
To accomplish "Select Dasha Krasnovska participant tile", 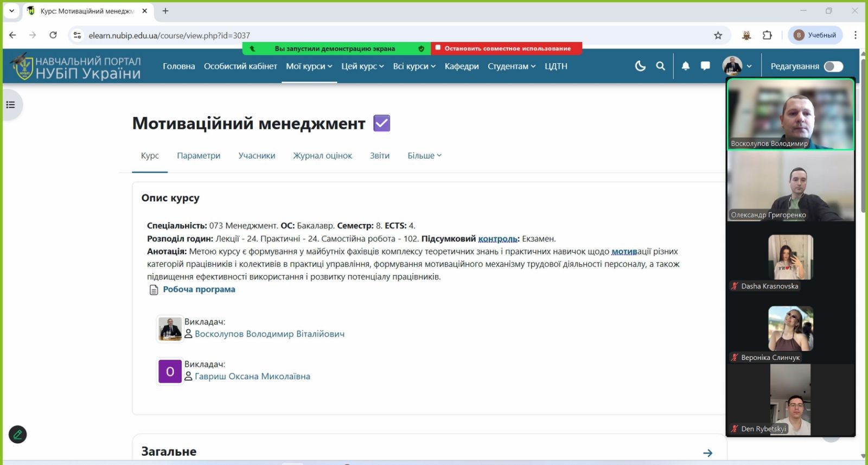I will (790, 258).
